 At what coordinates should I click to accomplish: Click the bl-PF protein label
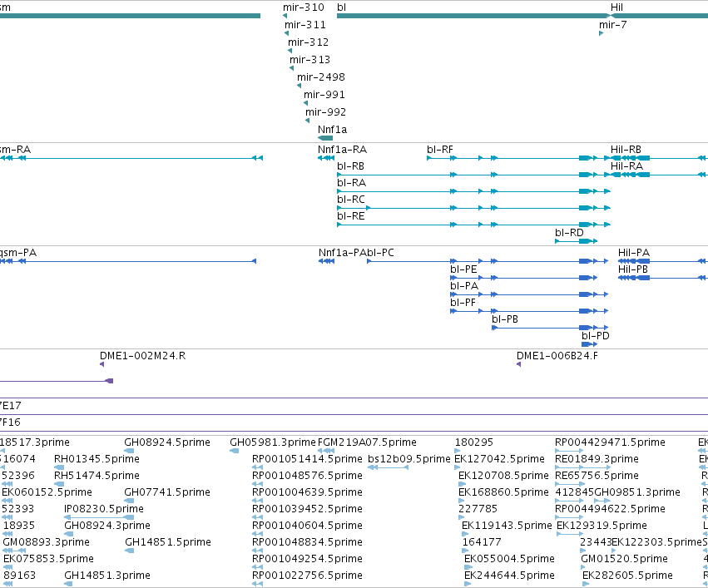463,303
